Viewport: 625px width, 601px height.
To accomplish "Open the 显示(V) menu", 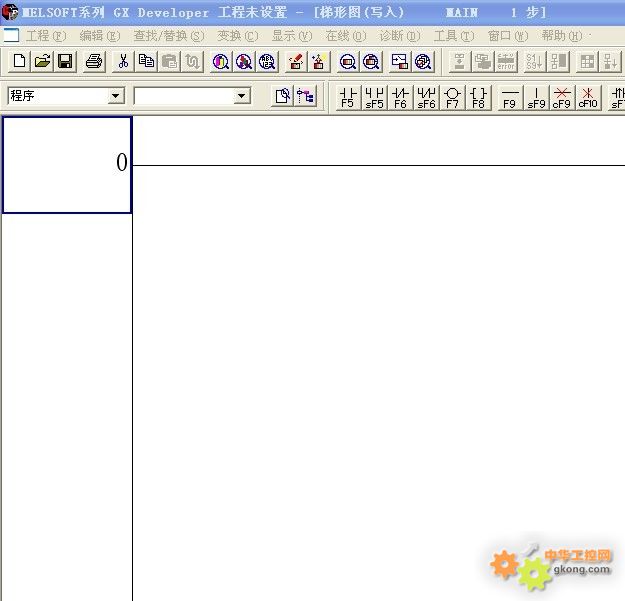I will [x=292, y=36].
